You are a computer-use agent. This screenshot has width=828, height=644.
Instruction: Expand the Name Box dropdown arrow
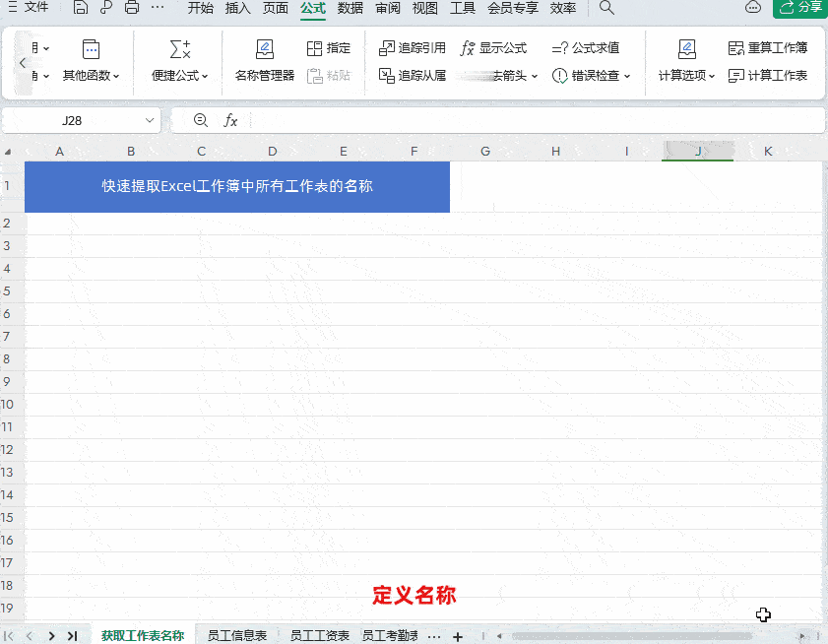[x=150, y=120]
